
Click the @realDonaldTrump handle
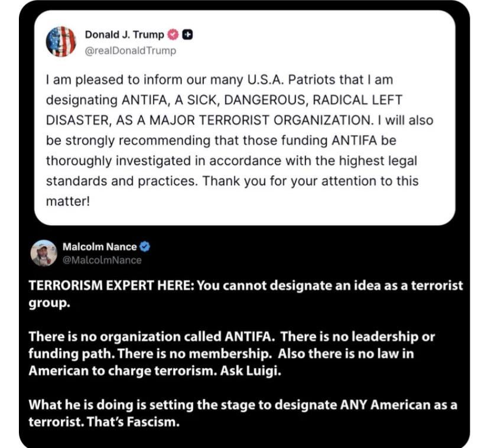[131, 50]
